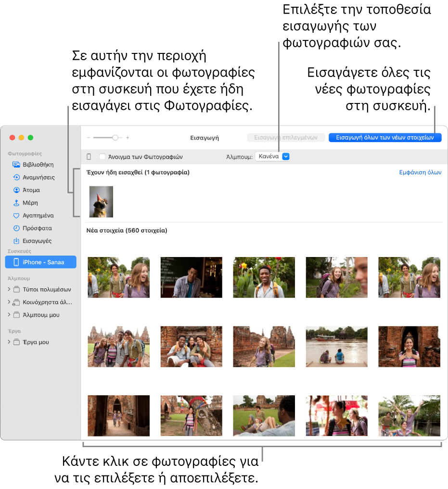Expand the Τύποι πολυμέσων folder
448x489 pixels.
9,290
